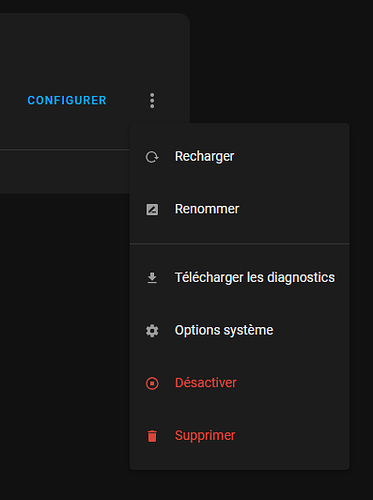Choose the red Désactiver entry
The image size is (373, 500).
click(x=239, y=383)
